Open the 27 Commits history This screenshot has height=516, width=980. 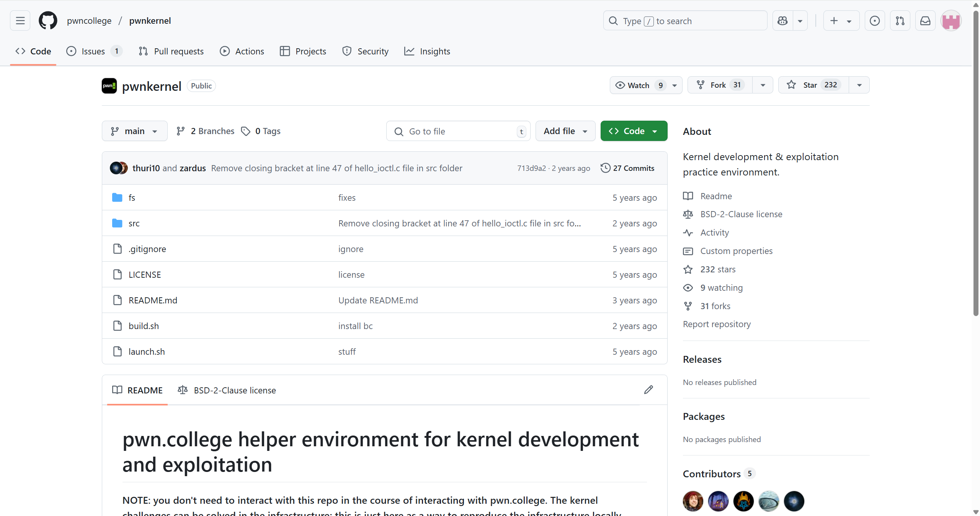(627, 168)
